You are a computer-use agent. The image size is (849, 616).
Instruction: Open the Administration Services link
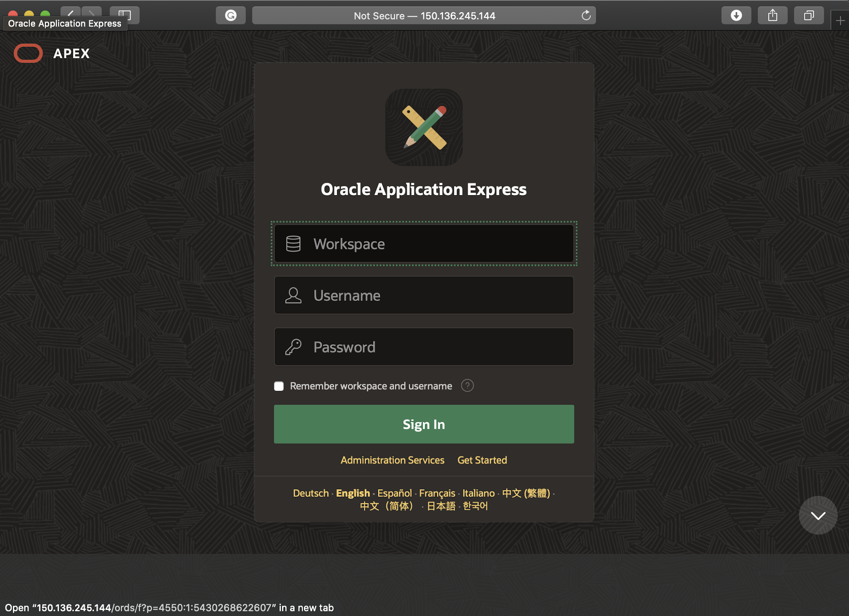coord(392,460)
